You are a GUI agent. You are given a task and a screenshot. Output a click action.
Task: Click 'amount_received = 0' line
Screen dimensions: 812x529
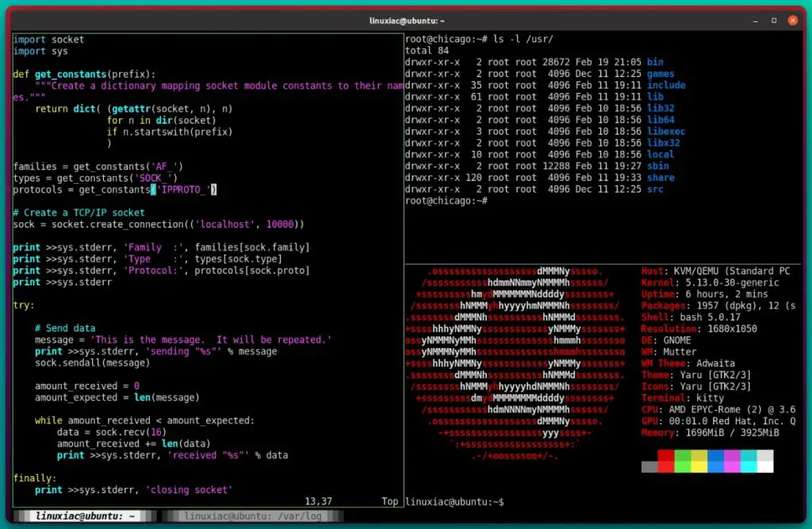[x=87, y=386]
